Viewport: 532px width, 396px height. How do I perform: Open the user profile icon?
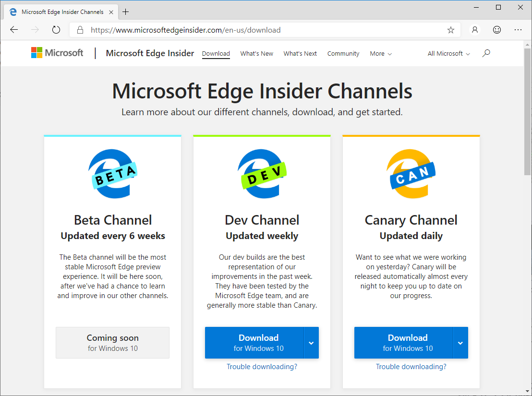pos(475,30)
